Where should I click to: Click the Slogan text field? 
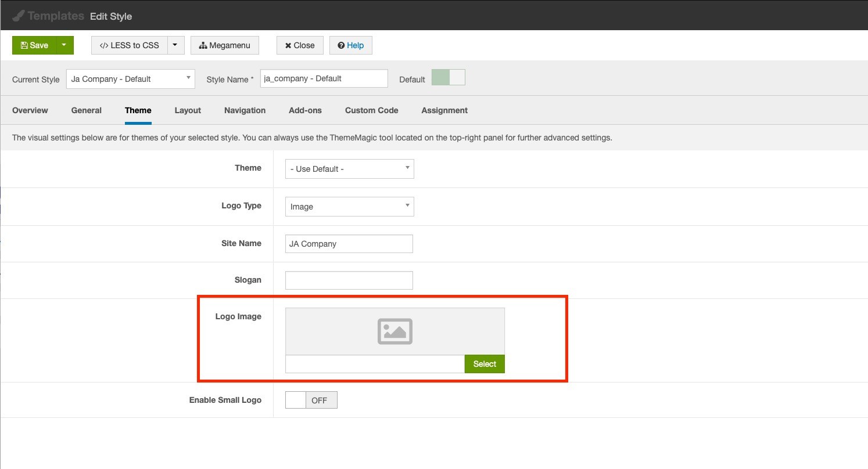pyautogui.click(x=349, y=280)
